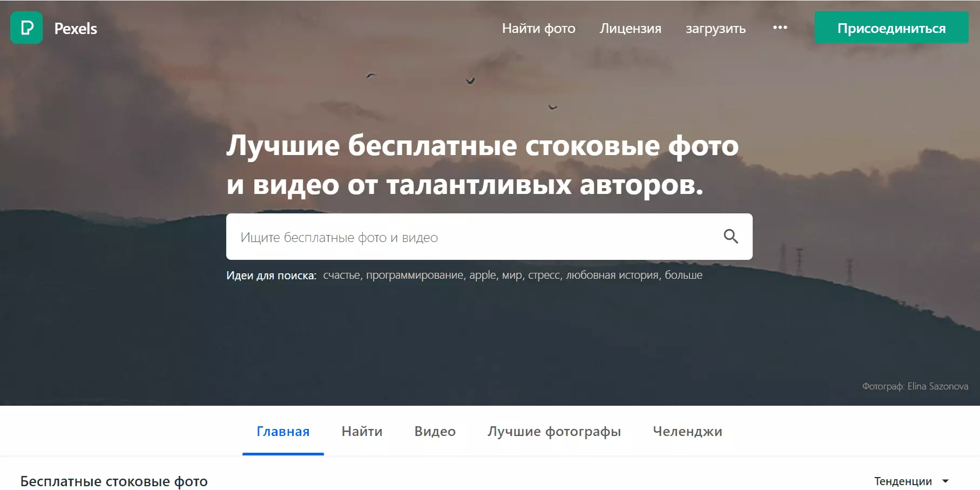Click the любовная история suggestion
The image size is (980, 490).
612,276
